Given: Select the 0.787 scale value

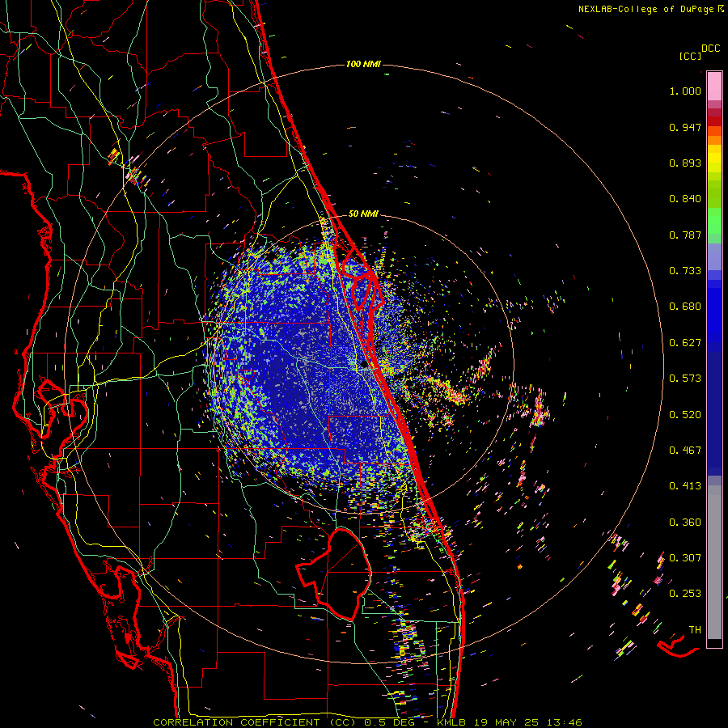Looking at the screenshot, I should 685,235.
